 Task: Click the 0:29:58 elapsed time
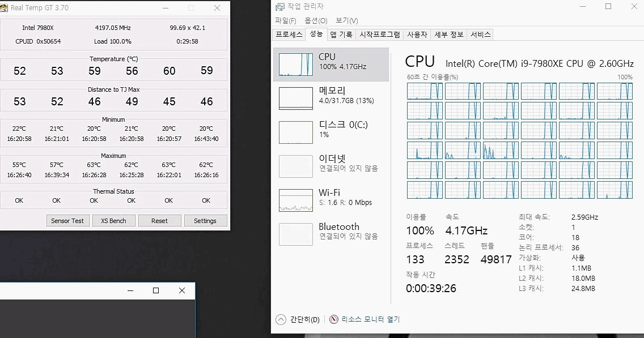click(x=187, y=41)
